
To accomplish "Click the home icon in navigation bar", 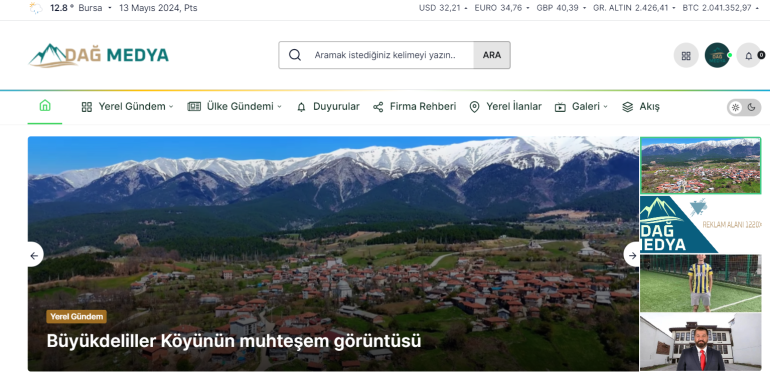I will pyautogui.click(x=45, y=106).
